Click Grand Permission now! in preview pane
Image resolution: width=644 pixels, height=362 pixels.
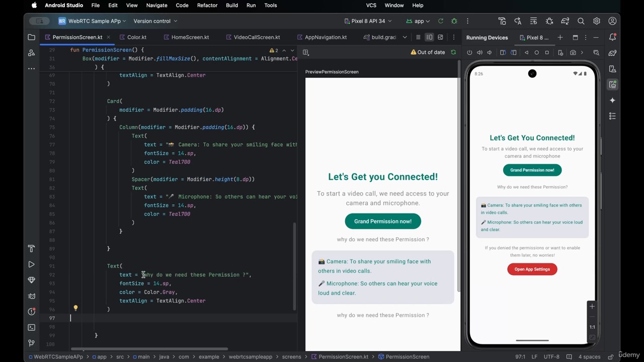coord(383,221)
